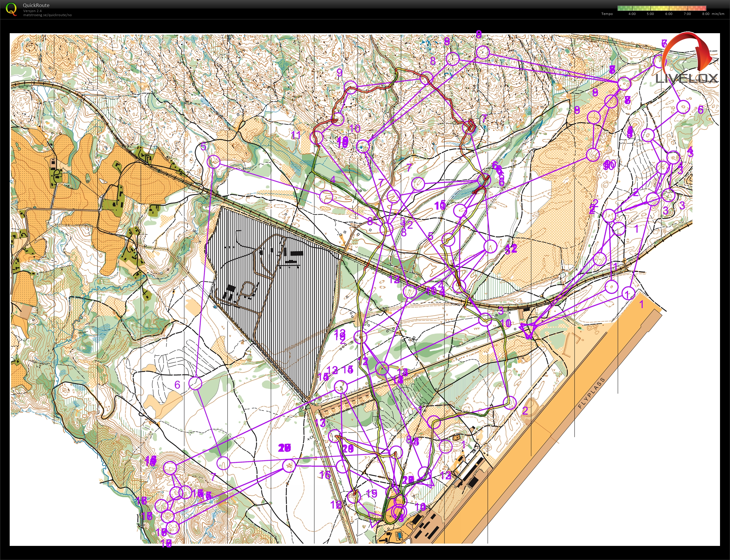Click the Versjon 2.4 text in the header
Viewport: 730px width, 560px height.
(32, 11)
